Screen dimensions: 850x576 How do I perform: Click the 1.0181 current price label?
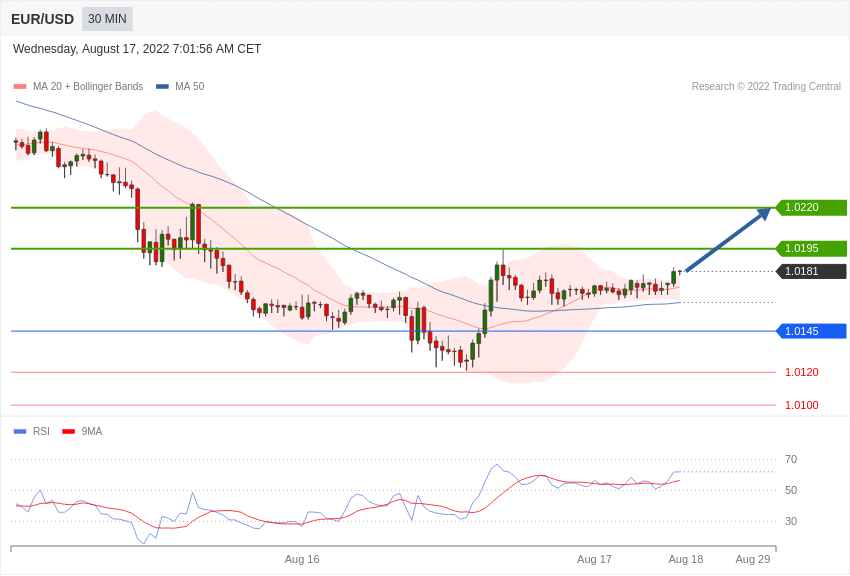point(810,271)
